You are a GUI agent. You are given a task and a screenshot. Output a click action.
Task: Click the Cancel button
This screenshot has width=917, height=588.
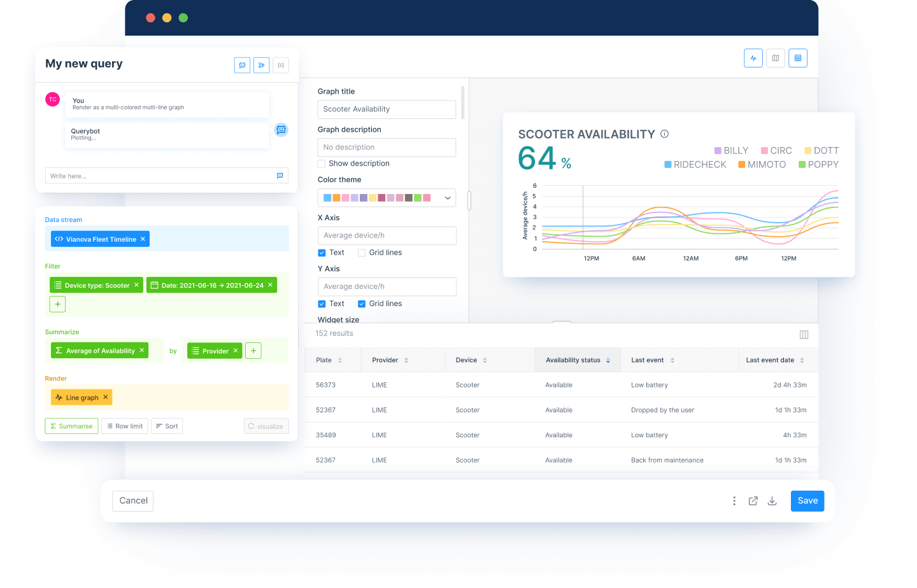point(133,501)
